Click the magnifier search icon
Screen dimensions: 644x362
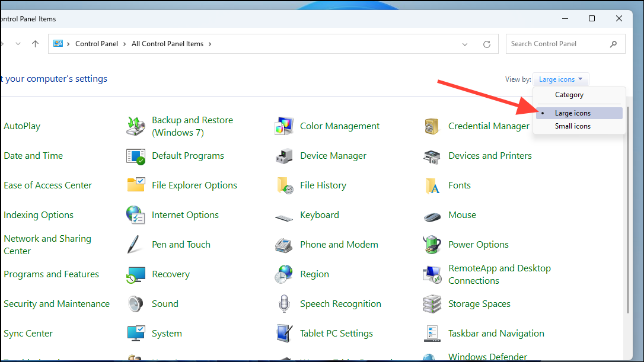(613, 44)
